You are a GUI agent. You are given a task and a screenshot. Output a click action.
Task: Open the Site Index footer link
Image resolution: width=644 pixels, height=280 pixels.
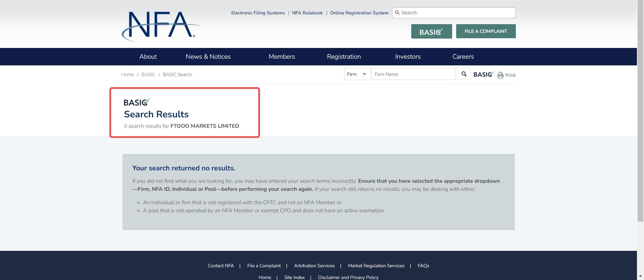coord(294,277)
